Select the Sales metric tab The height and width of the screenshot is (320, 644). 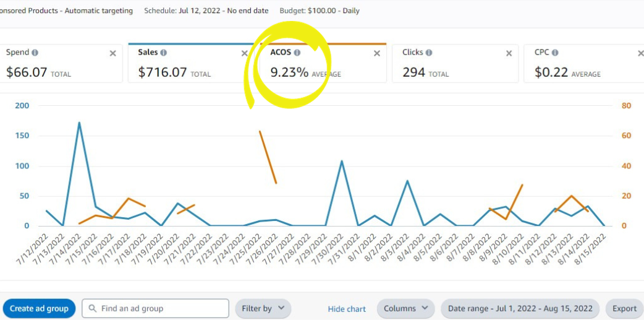click(185, 65)
